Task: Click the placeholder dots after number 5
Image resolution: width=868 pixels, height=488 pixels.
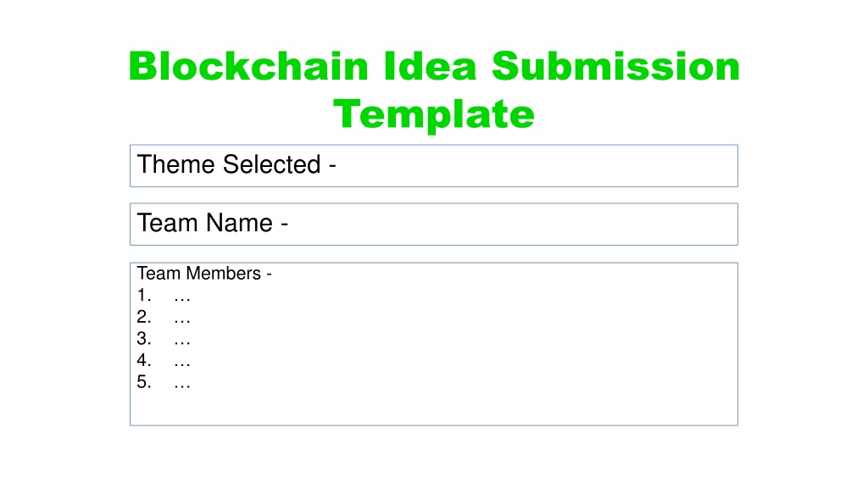Action: [182, 384]
